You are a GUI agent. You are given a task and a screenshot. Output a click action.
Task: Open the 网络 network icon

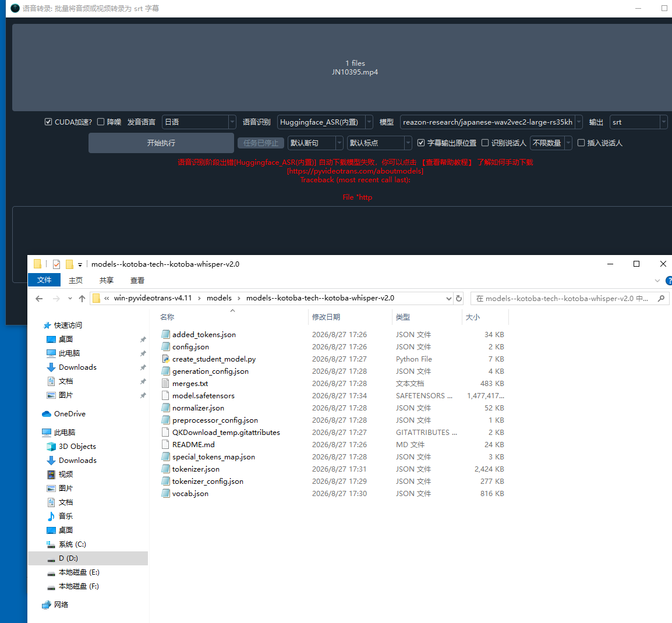coord(46,605)
